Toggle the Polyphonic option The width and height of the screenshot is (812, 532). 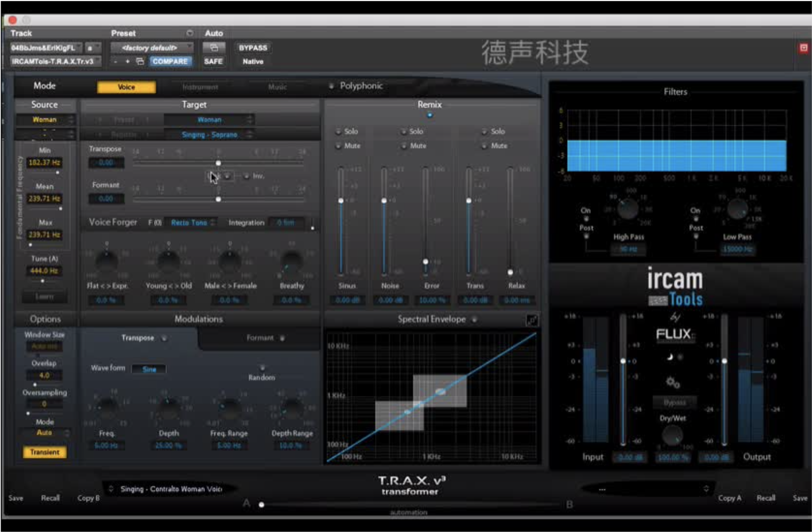tap(331, 86)
